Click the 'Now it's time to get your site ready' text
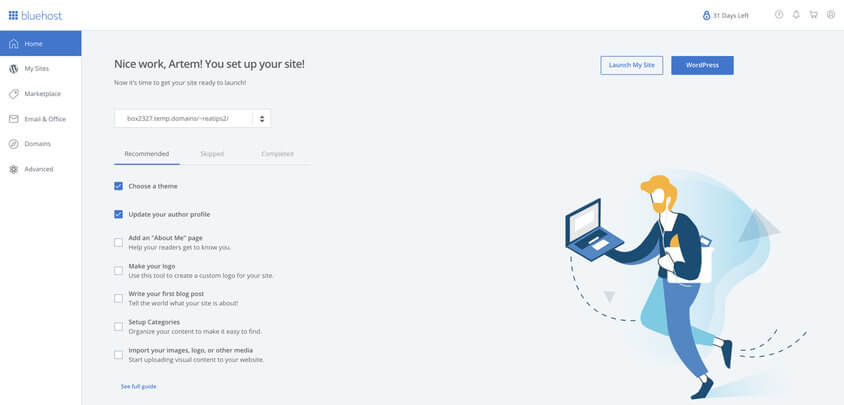 180,83
